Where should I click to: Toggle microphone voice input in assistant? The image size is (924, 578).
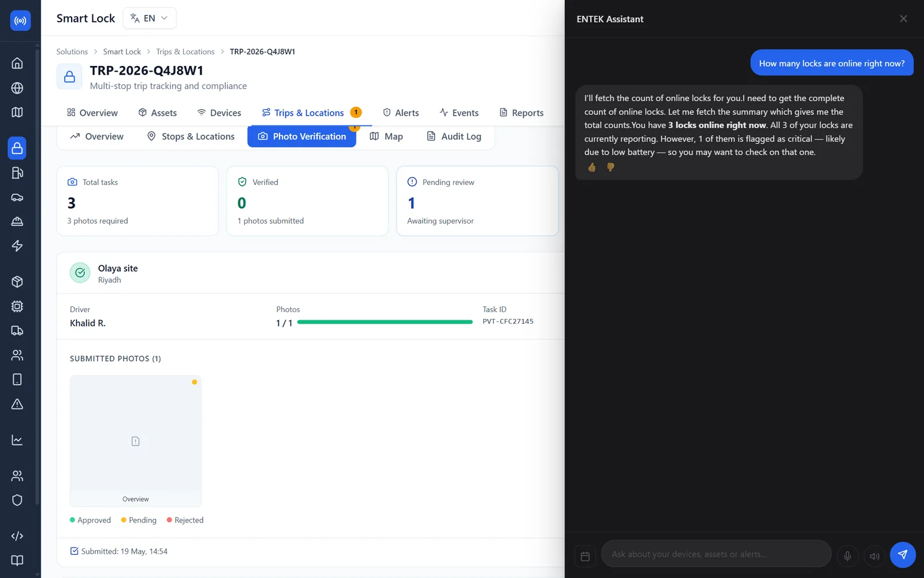pyautogui.click(x=847, y=556)
